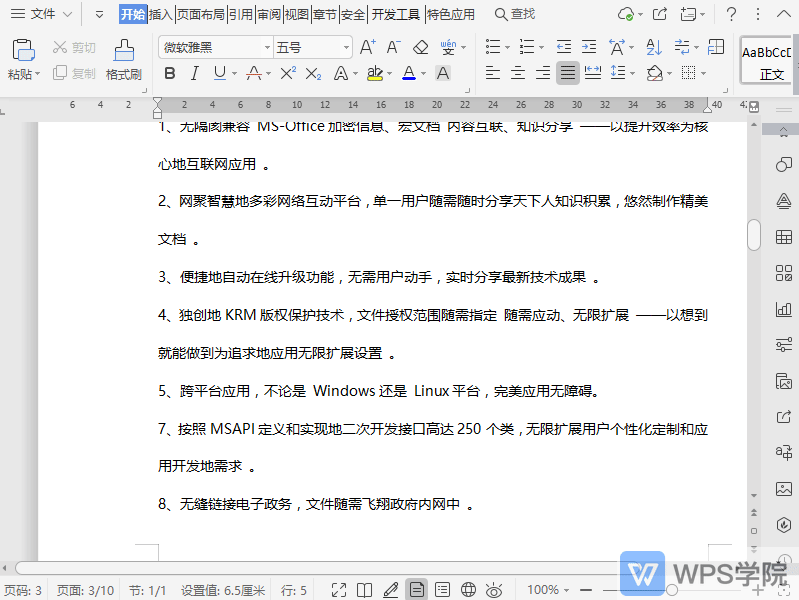Align text left

pyautogui.click(x=493, y=73)
